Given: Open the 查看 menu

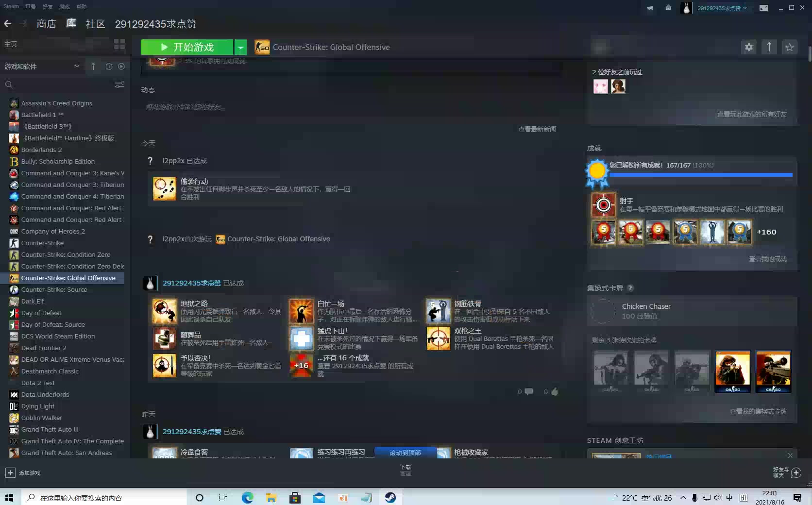Looking at the screenshot, I should click(31, 7).
